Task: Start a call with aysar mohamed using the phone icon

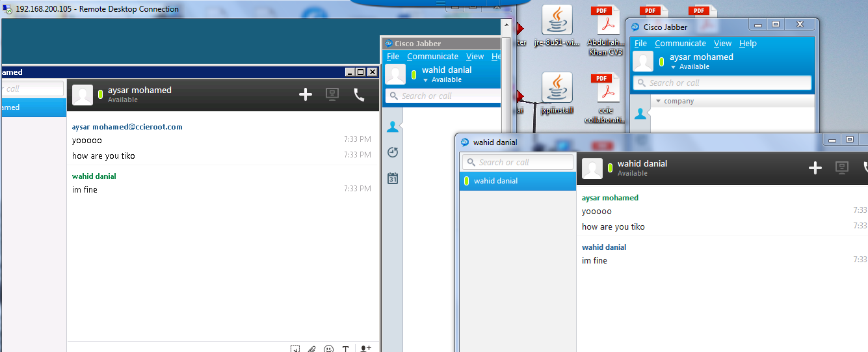Action: pos(359,95)
